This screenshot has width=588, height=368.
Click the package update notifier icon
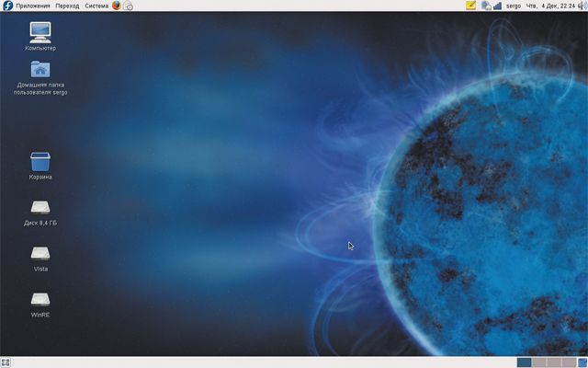[486, 6]
